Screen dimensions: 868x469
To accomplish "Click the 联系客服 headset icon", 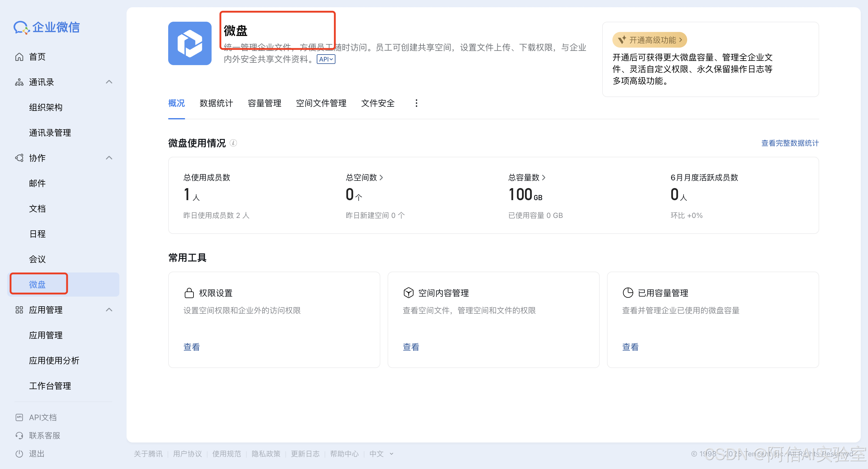I will (x=19, y=436).
